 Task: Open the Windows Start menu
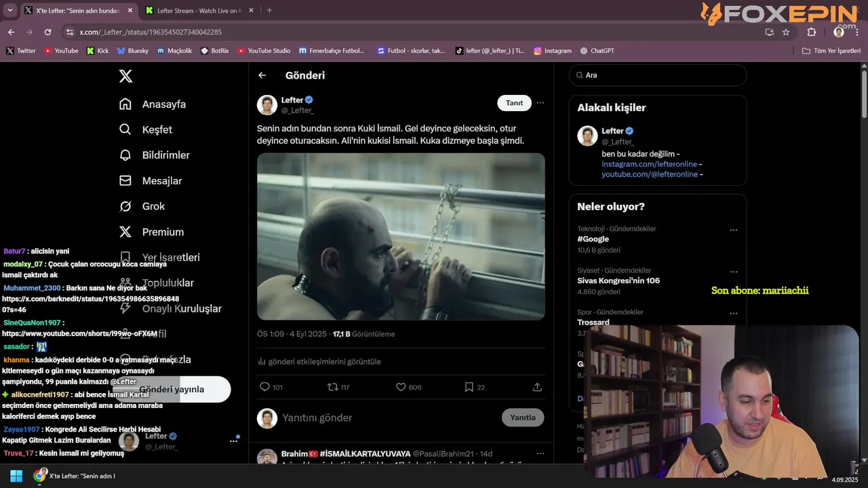tap(16, 476)
